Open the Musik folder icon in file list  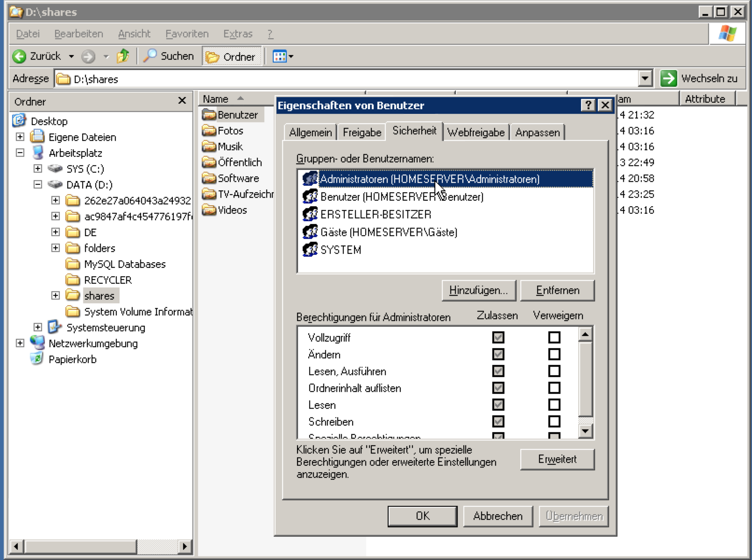coord(209,147)
